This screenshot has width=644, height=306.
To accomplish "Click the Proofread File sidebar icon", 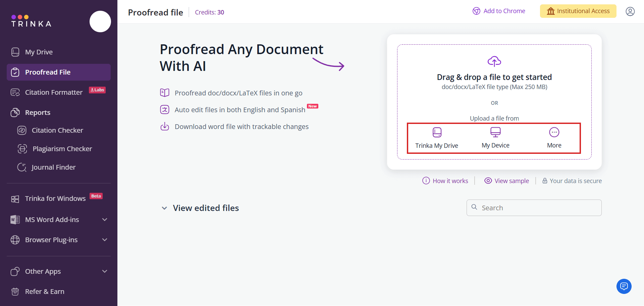I will coord(15,72).
